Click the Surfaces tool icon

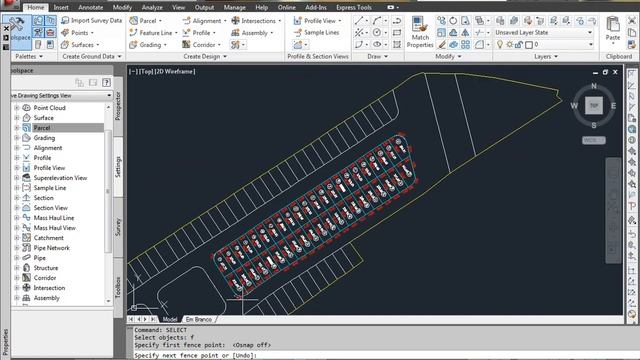click(65, 45)
